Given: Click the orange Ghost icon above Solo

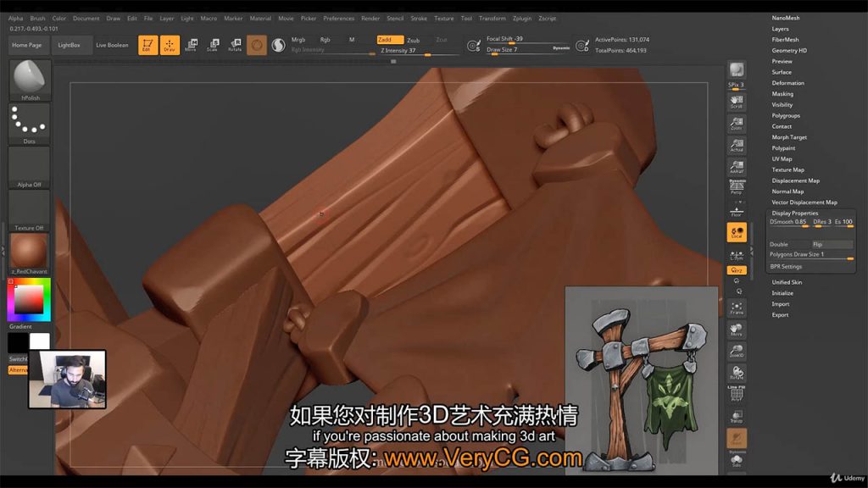Looking at the screenshot, I should click(x=737, y=438).
